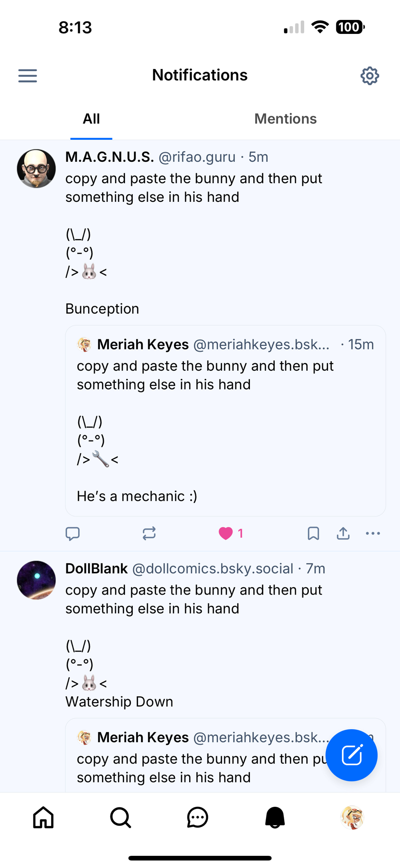This screenshot has height=868, width=400.
Task: Open notification settings gear
Action: point(370,76)
